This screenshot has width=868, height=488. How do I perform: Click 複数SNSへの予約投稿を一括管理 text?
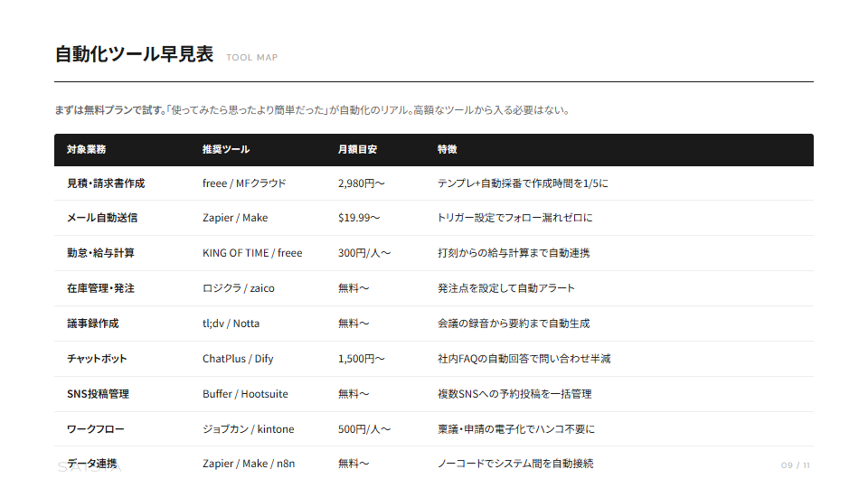[514, 394]
